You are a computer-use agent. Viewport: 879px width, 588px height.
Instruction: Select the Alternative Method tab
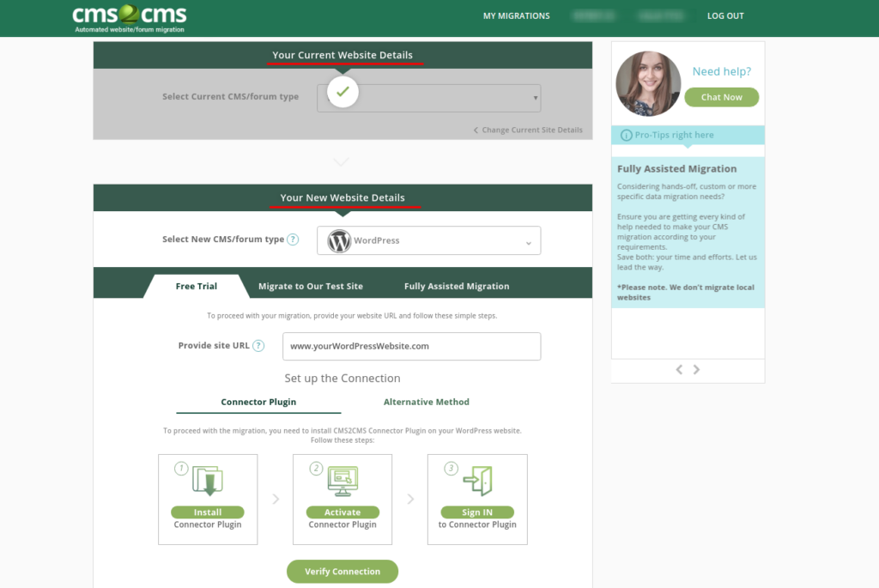[x=427, y=402]
